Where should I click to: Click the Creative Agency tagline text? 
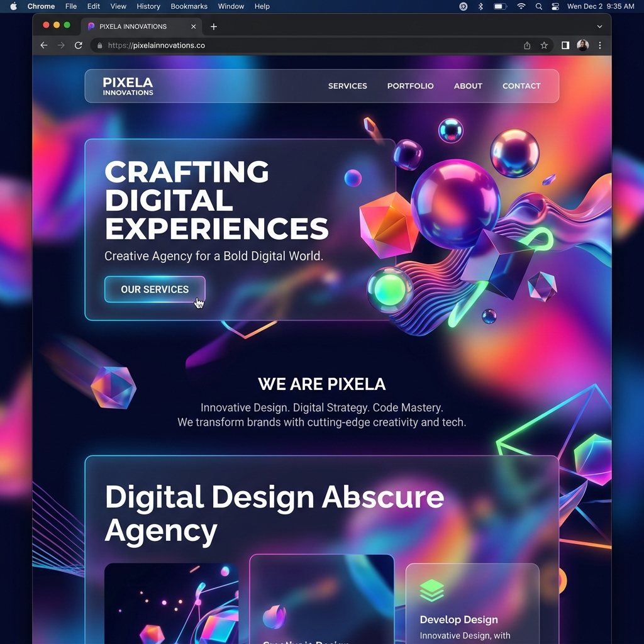214,256
